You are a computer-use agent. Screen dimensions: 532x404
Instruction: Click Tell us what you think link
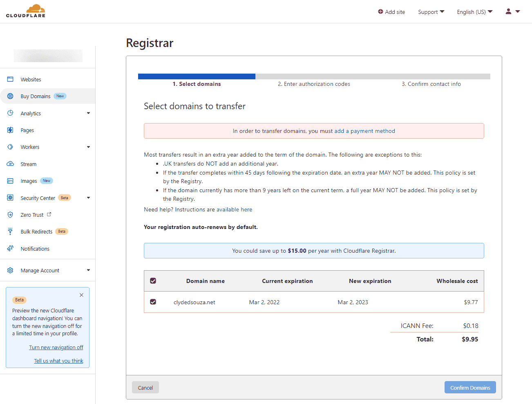(x=58, y=361)
